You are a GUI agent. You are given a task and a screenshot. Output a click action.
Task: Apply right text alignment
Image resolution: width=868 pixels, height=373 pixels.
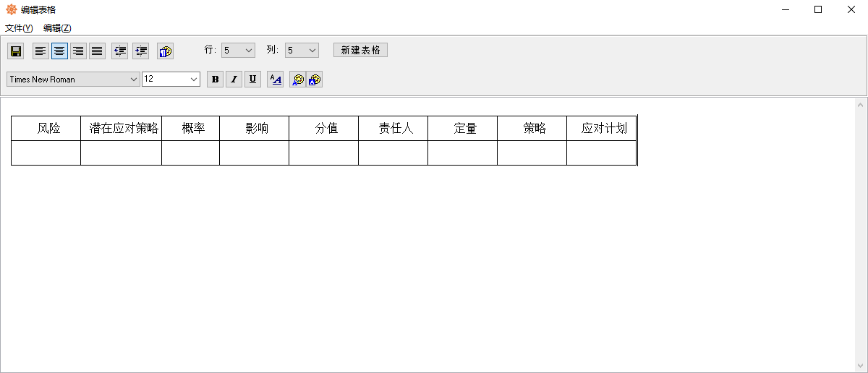tap(78, 51)
